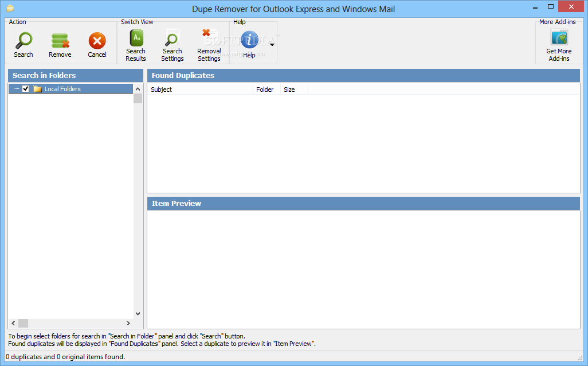Sort duplicates by Size column
588x366 pixels.
(294, 89)
